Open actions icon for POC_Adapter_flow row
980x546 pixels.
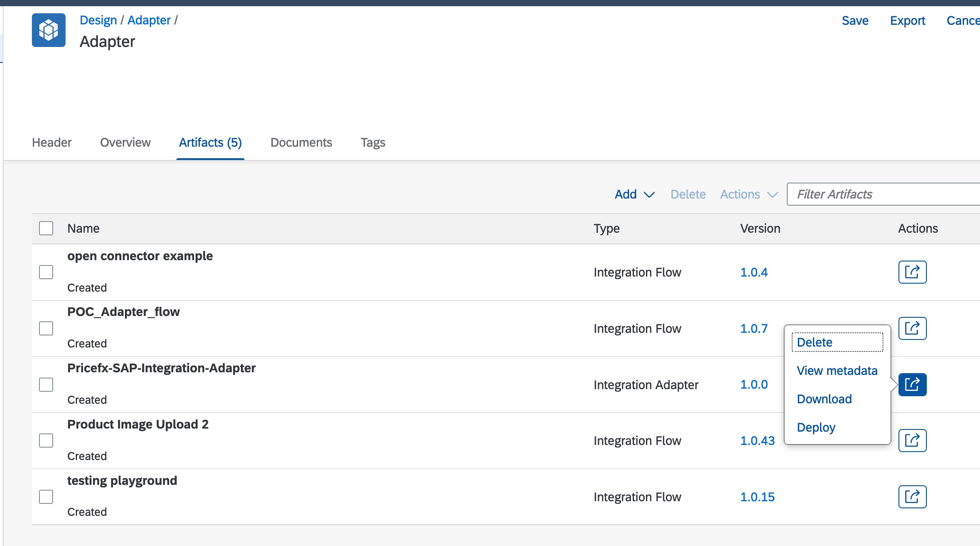coord(912,328)
